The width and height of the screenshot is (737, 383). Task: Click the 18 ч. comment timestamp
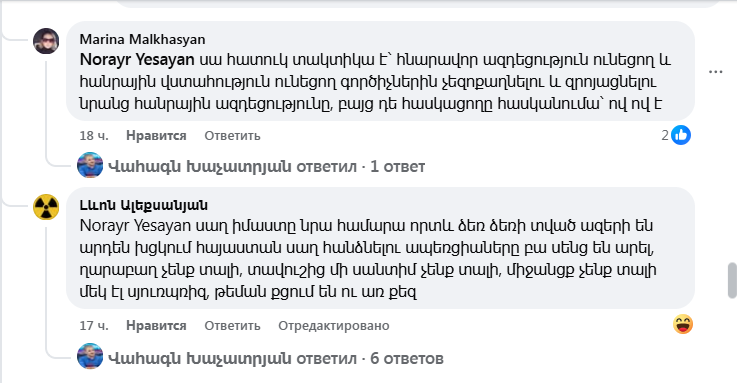[94, 136]
